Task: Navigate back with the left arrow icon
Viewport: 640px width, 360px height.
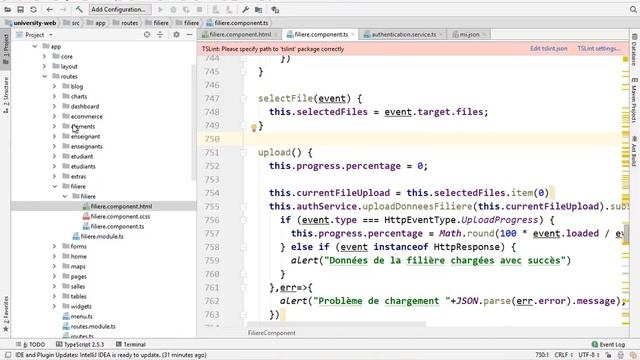Action: tap(49, 9)
